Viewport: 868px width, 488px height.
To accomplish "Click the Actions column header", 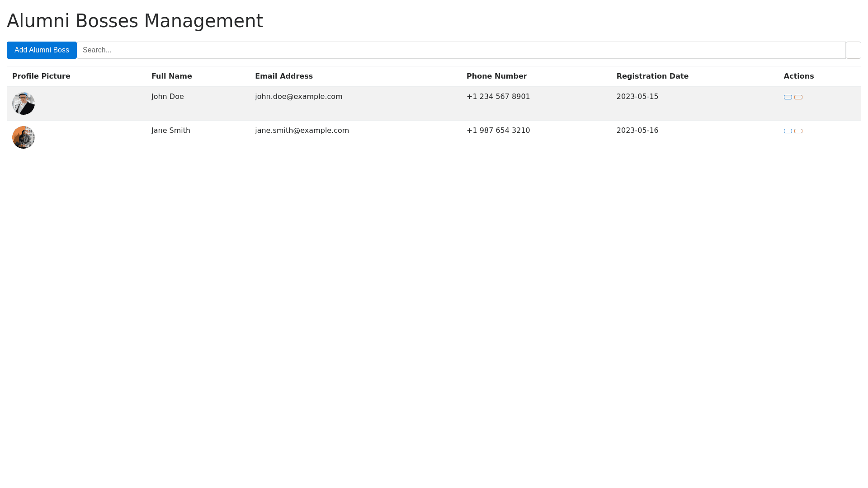I will click(798, 76).
